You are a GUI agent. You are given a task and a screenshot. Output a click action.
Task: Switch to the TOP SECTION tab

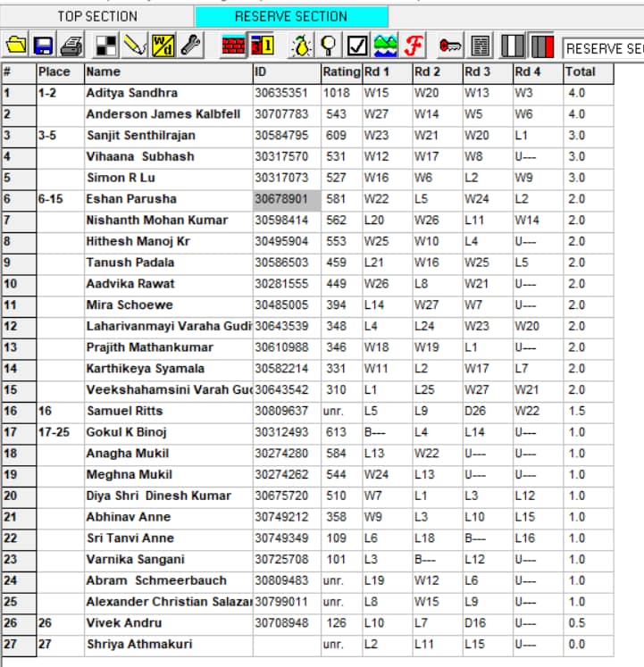tap(96, 16)
